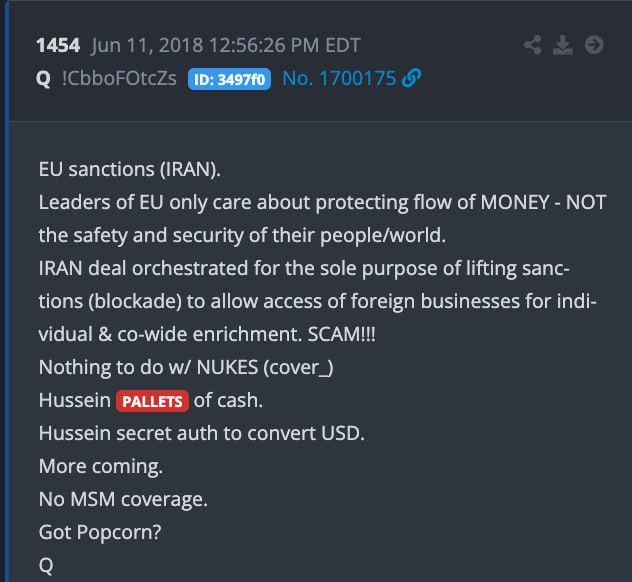Select the ID: 3497f0 blue badge
The height and width of the screenshot is (582, 632).
[229, 79]
